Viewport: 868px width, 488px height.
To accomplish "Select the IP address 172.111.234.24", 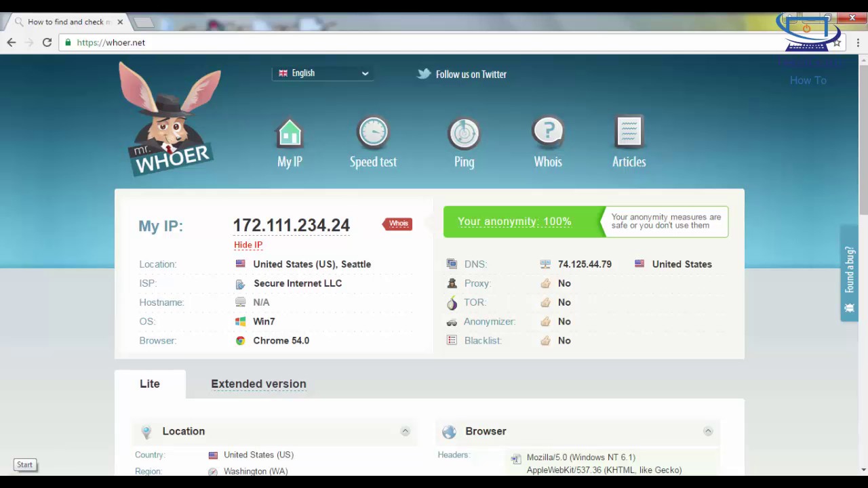I will click(x=292, y=225).
